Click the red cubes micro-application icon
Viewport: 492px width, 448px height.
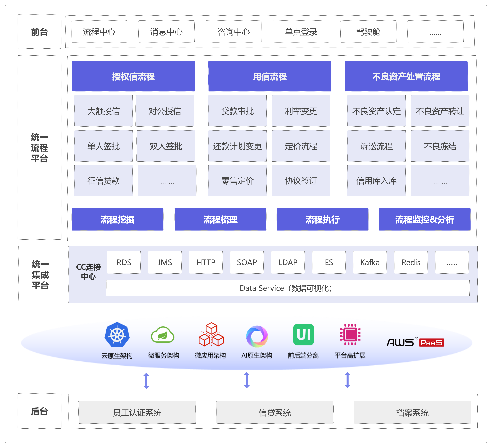coord(211,334)
